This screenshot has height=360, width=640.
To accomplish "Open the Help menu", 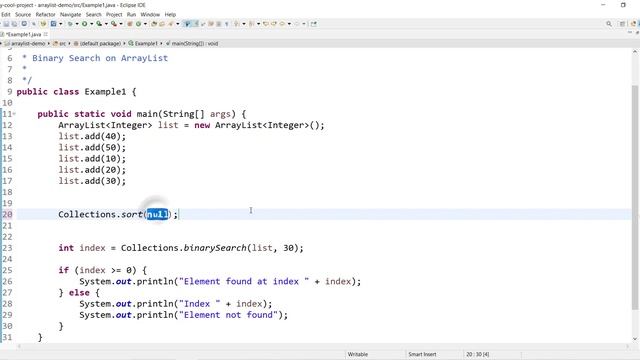I will point(170,14).
